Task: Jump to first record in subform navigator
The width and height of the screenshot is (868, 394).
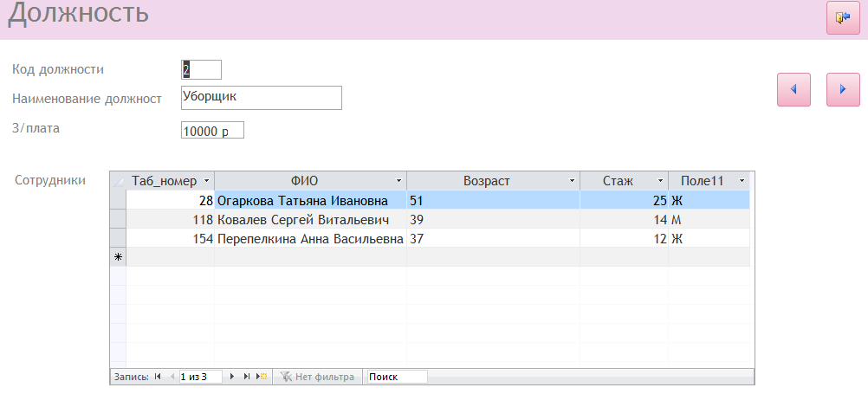Action: [158, 377]
